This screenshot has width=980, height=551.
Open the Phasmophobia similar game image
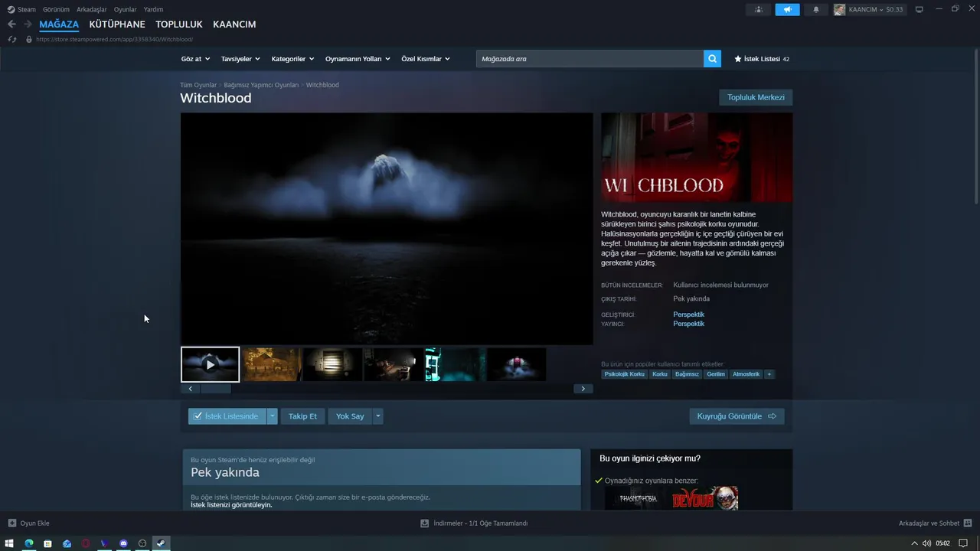click(x=637, y=499)
